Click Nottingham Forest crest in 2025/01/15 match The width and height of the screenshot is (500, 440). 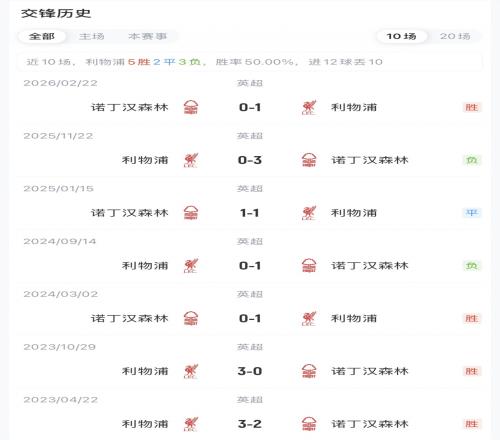pyautogui.click(x=191, y=213)
